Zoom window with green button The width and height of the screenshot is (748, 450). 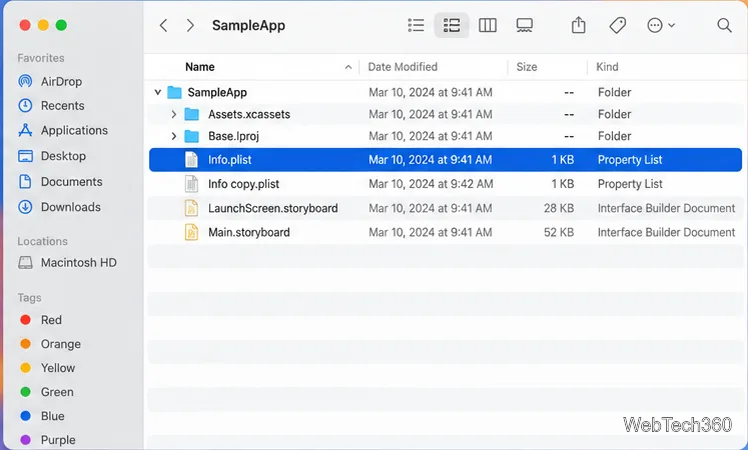(x=61, y=25)
